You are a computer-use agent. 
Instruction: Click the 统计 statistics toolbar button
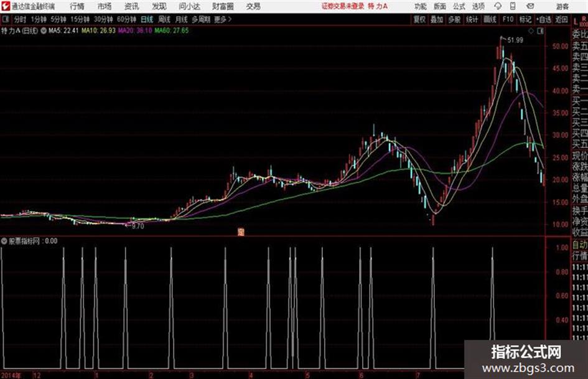tap(472, 19)
